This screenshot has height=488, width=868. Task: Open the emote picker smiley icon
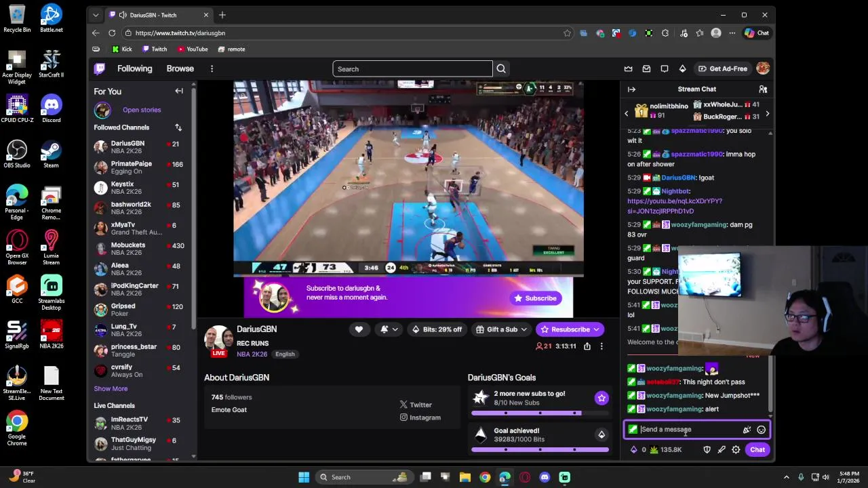[x=762, y=430]
